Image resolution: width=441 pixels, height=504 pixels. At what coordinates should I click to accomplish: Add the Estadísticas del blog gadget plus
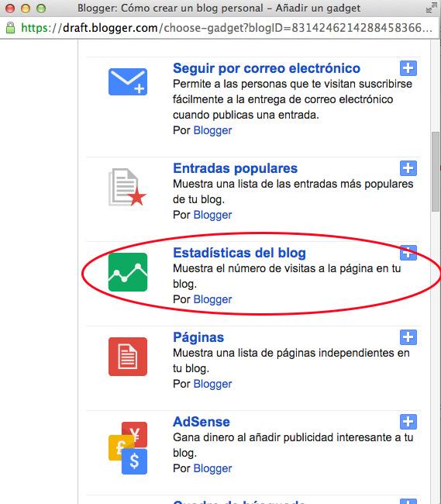(x=408, y=253)
